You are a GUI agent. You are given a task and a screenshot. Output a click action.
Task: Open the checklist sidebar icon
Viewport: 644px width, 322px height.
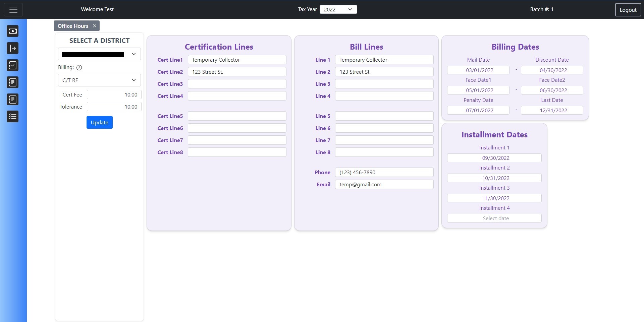click(x=13, y=117)
